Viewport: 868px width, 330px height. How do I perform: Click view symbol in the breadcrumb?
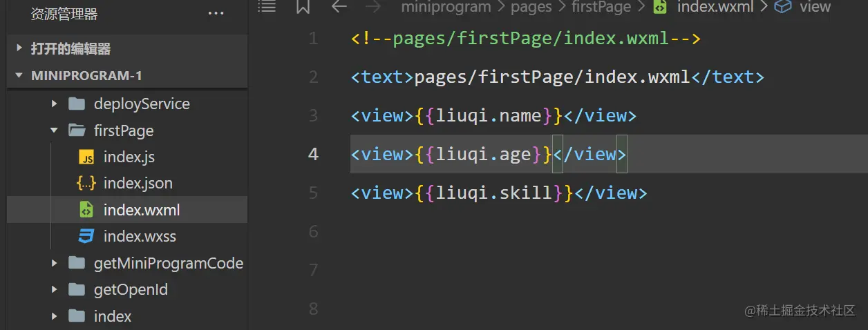point(815,6)
